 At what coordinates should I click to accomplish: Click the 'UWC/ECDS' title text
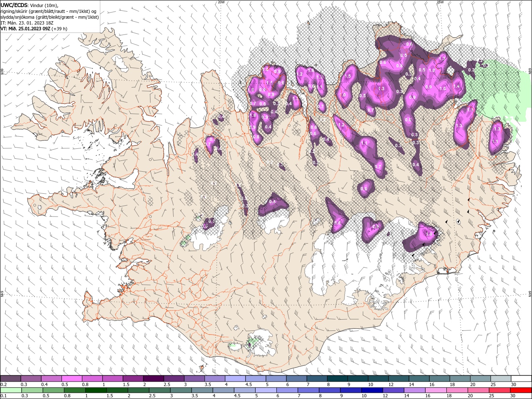coord(14,5)
